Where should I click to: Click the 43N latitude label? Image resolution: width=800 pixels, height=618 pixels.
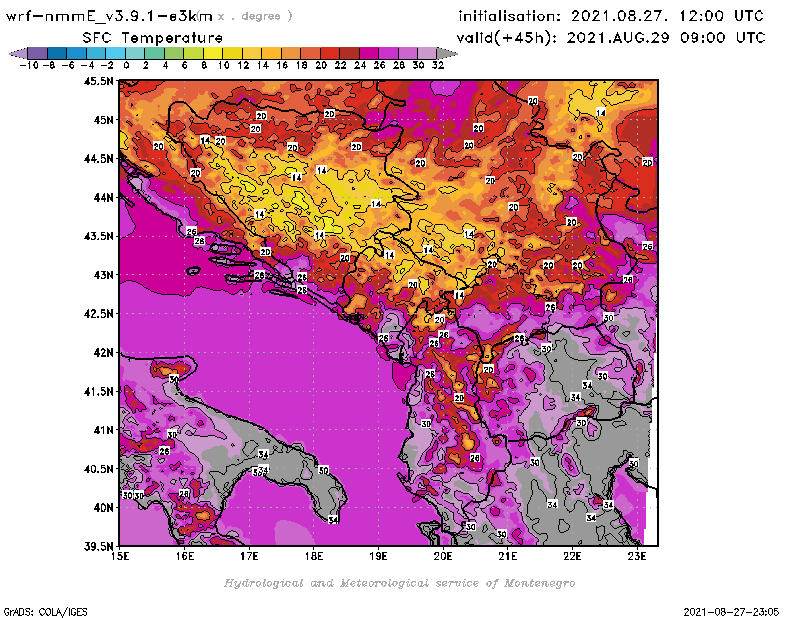[x=103, y=275]
